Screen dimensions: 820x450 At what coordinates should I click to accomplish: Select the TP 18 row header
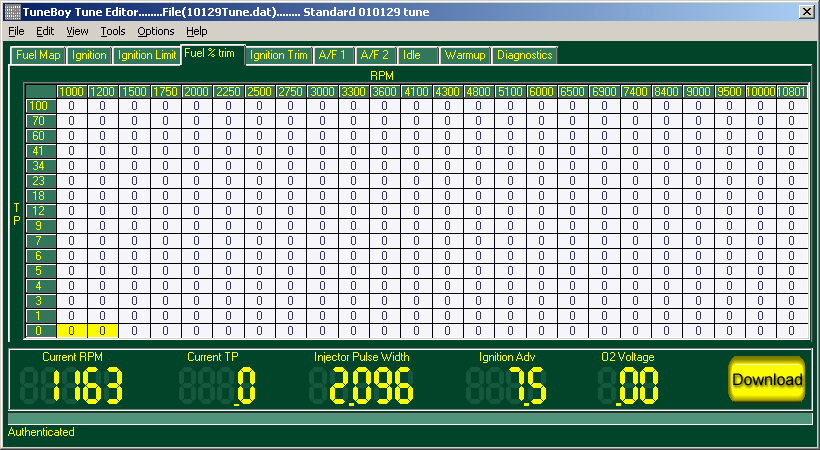[x=41, y=196]
